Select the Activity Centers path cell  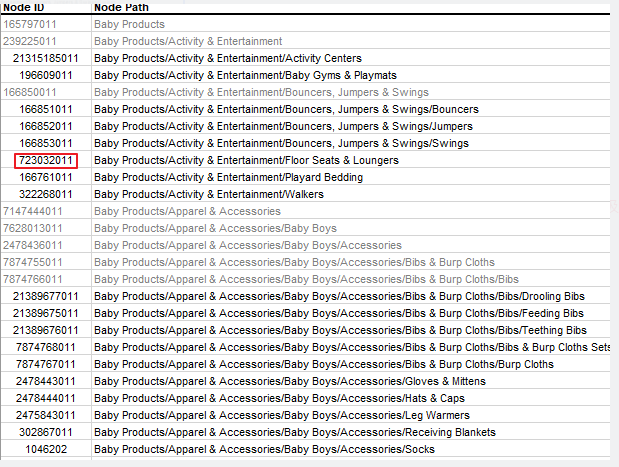click(x=228, y=58)
